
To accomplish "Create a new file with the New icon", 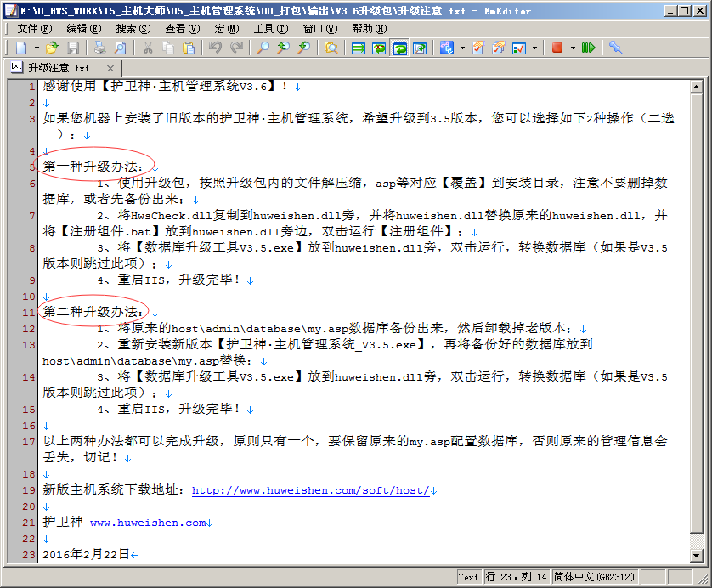I will click(21, 48).
